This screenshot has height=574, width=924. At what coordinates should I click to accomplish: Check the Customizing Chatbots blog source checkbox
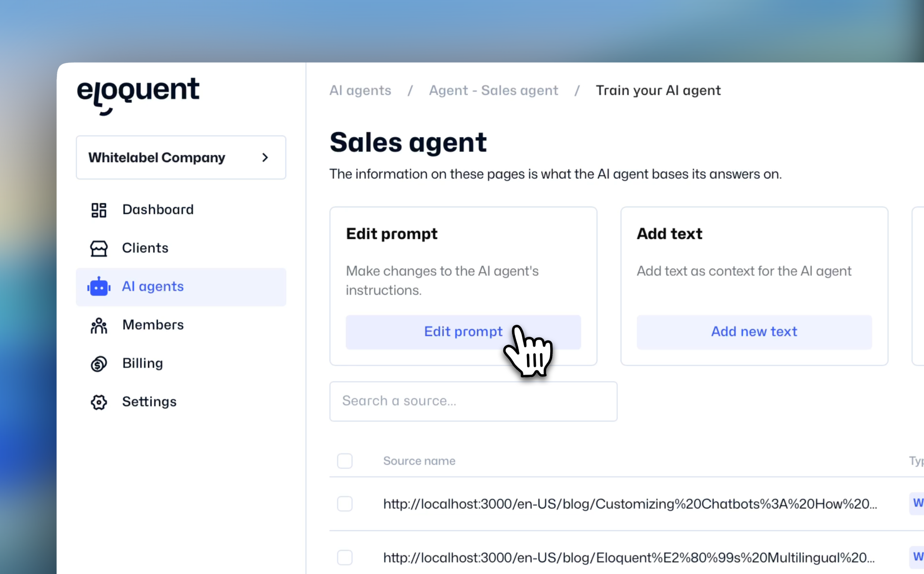pyautogui.click(x=345, y=504)
